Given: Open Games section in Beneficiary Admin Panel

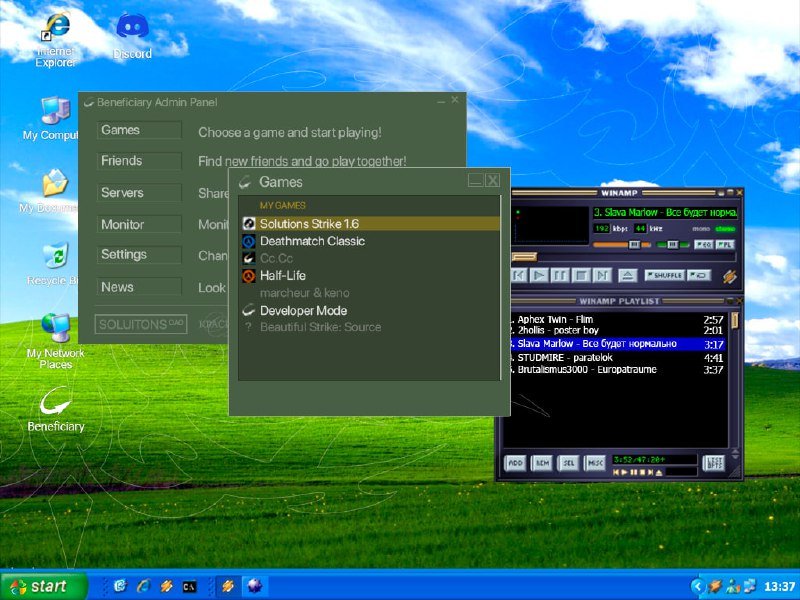Looking at the screenshot, I should 139,130.
